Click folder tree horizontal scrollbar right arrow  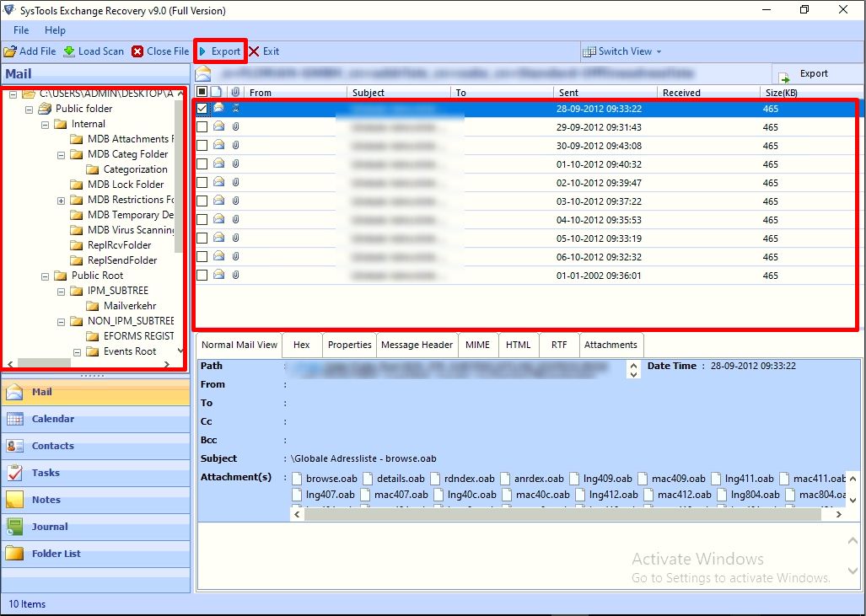[167, 364]
